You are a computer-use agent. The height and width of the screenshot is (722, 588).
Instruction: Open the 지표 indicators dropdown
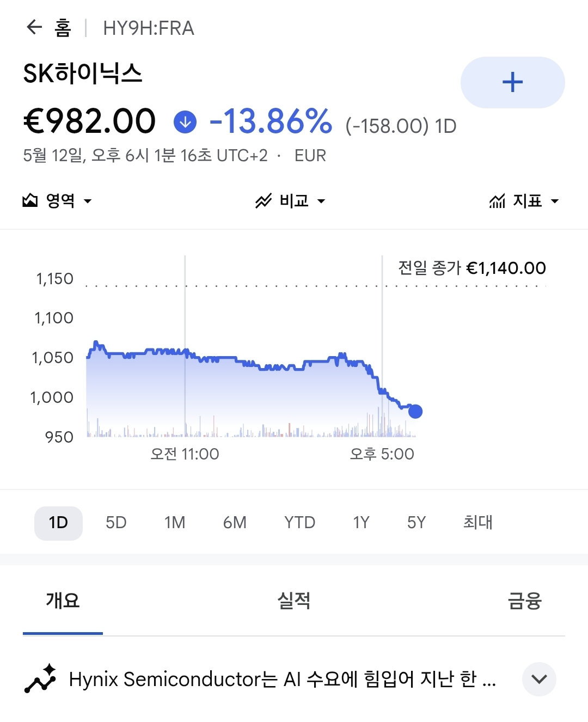(524, 201)
